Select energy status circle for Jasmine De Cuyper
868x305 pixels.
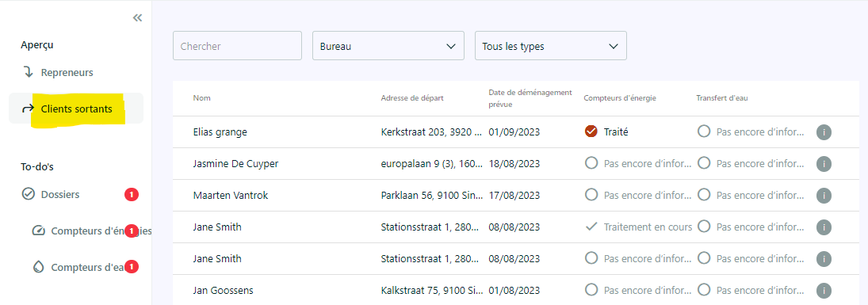tap(591, 163)
